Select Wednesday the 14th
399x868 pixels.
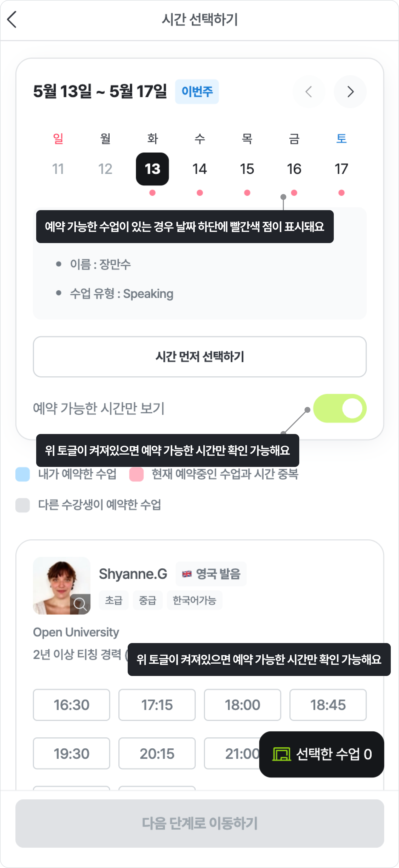coord(200,169)
